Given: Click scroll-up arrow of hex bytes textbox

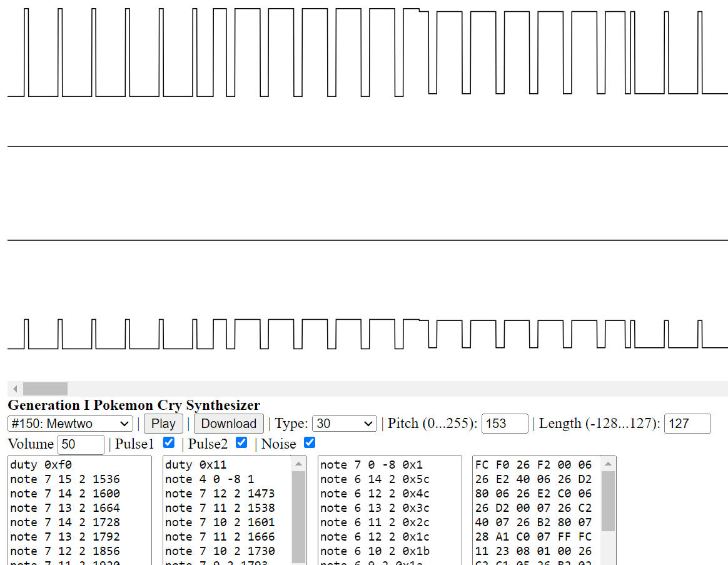Looking at the screenshot, I should (608, 464).
